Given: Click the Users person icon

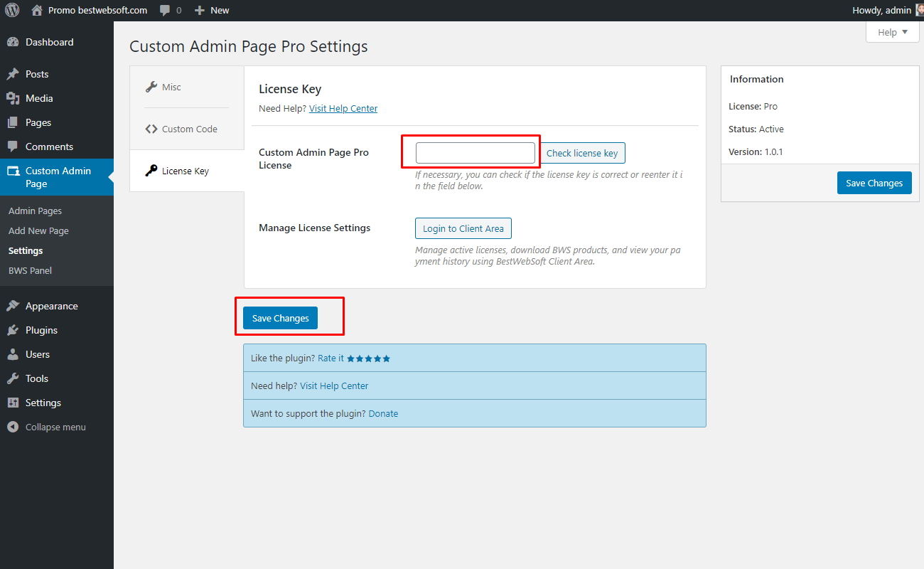Looking at the screenshot, I should [x=13, y=354].
